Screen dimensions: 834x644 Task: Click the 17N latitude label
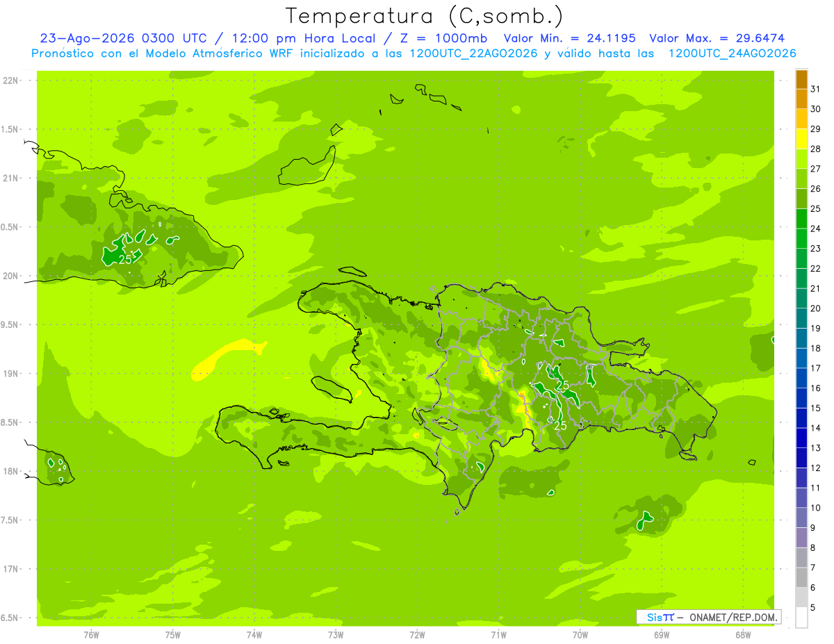tap(12, 569)
